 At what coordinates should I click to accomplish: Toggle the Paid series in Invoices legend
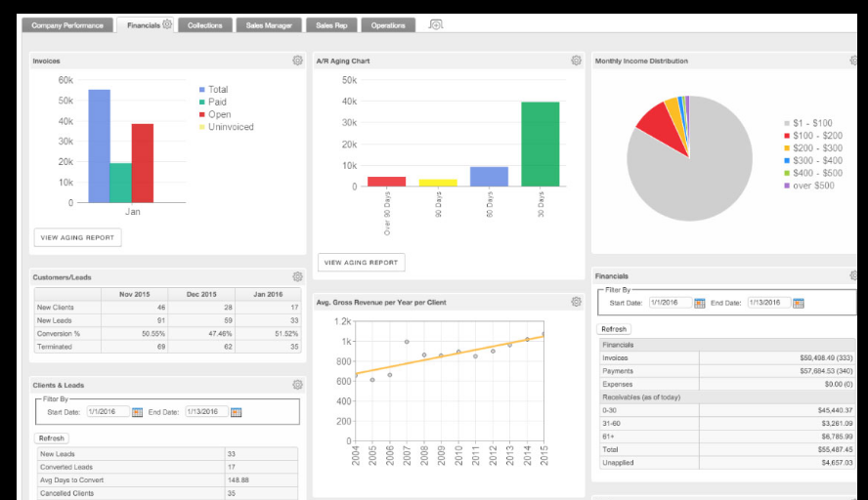[216, 102]
